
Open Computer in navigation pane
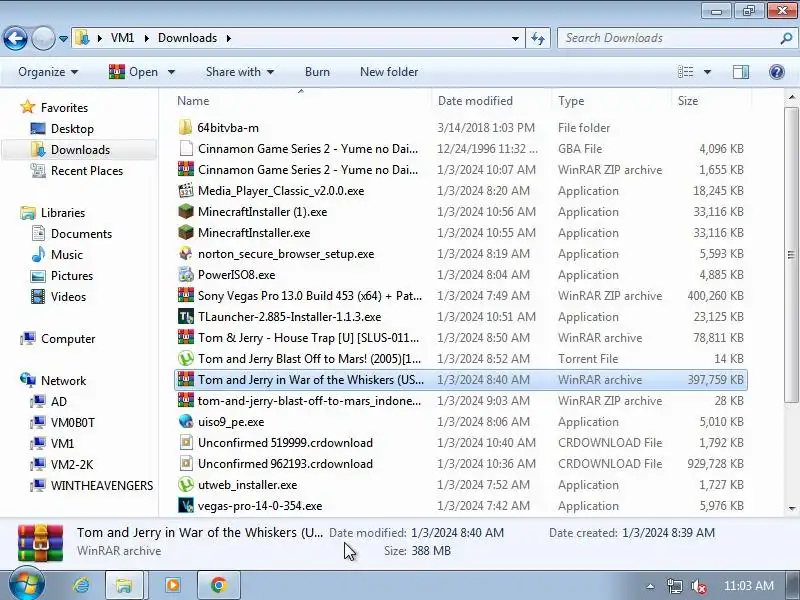68,339
